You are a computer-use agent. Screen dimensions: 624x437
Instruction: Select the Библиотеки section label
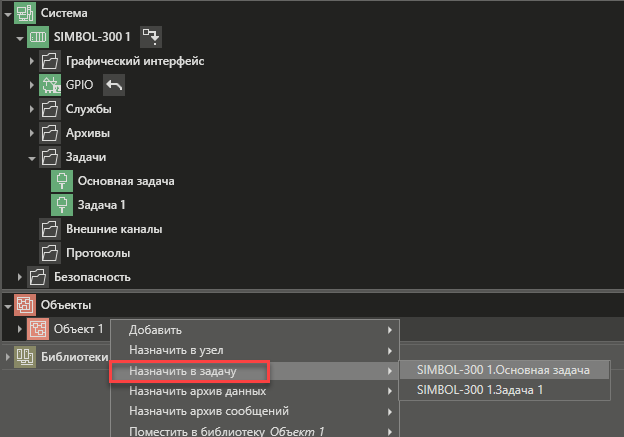pos(74,357)
